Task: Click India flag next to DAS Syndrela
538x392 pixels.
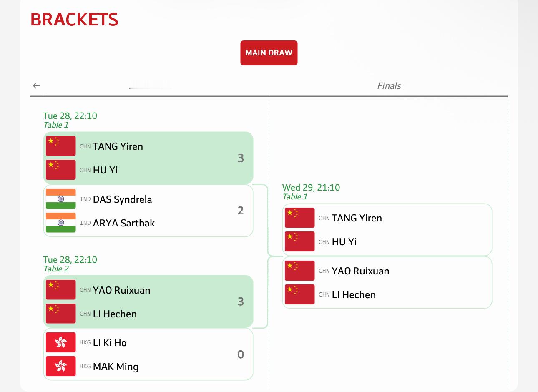Action: [x=61, y=199]
